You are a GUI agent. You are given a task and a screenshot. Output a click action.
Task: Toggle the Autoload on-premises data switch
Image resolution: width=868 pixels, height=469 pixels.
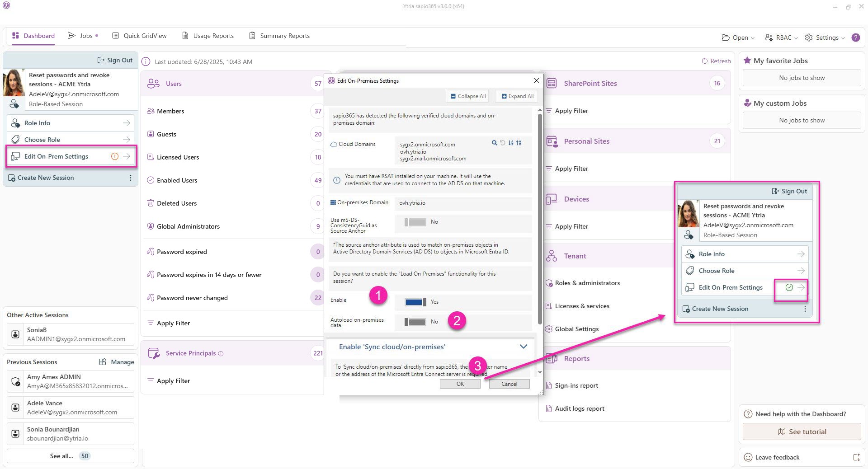(x=415, y=322)
